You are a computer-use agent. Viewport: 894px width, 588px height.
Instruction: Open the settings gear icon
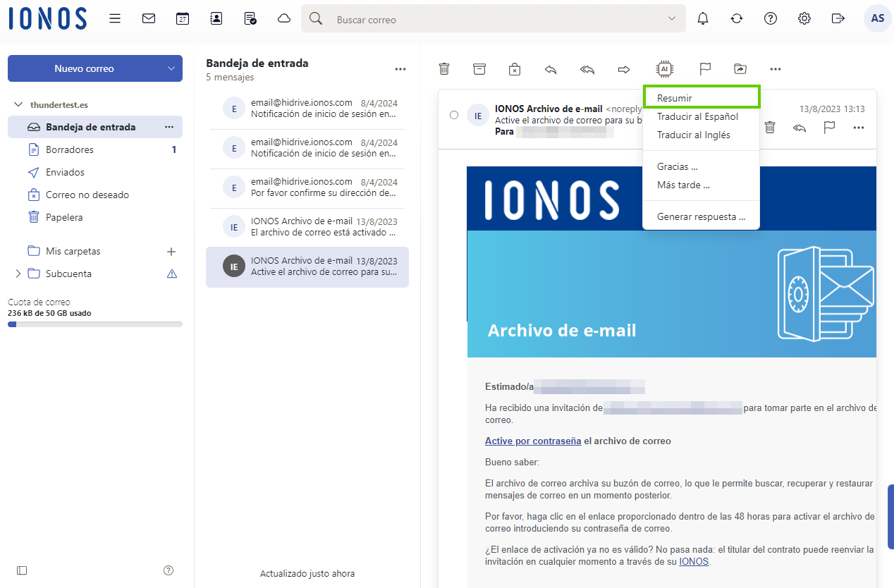click(x=804, y=19)
